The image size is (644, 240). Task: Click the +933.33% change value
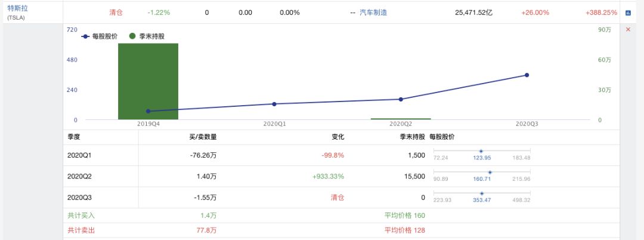tap(328, 176)
